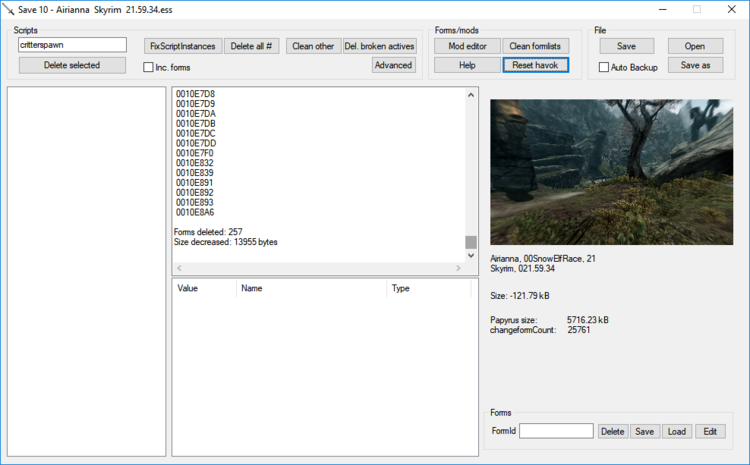Click the Clean formlists button

(x=535, y=46)
